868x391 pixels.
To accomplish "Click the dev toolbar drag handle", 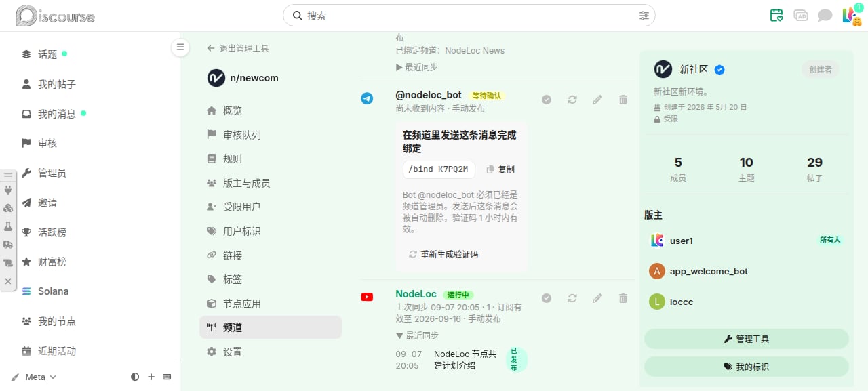I will click(x=8, y=175).
